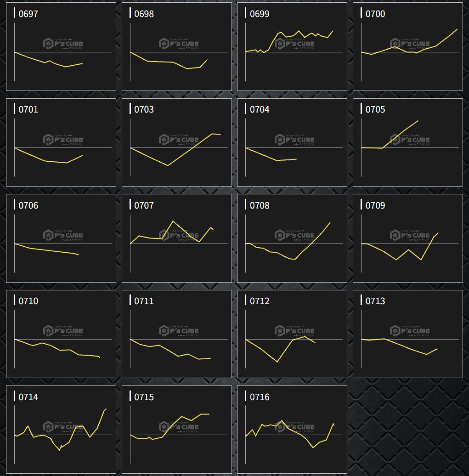
Task: Click the yellow trend line in chart 0708
Action: pyautogui.click(x=312, y=241)
